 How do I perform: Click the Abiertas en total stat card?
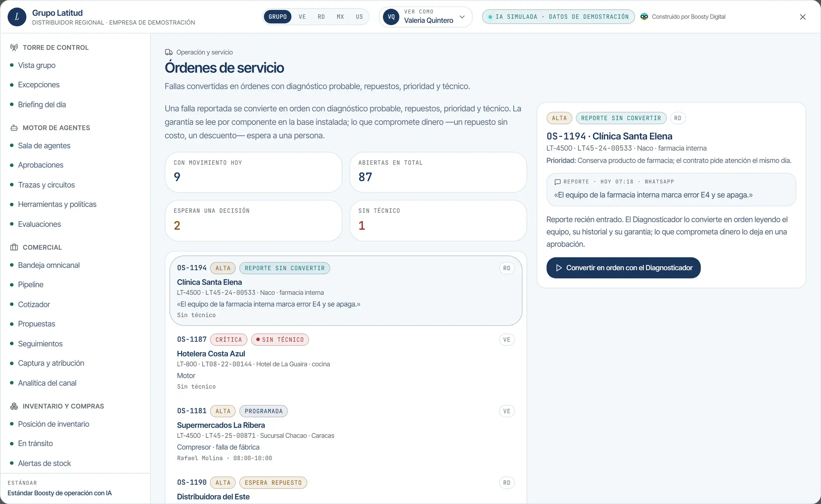click(438, 172)
